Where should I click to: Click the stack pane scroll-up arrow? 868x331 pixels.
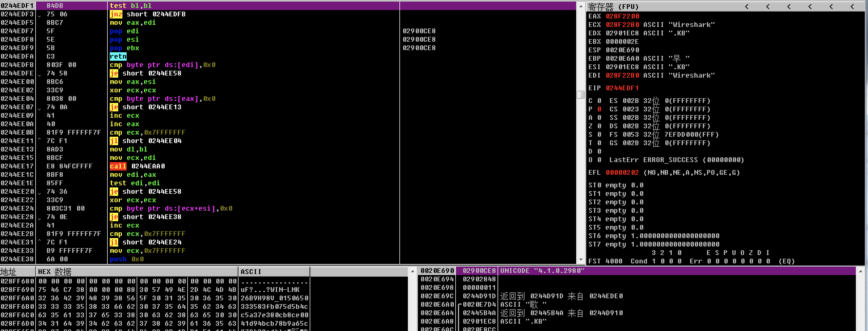pos(860,271)
